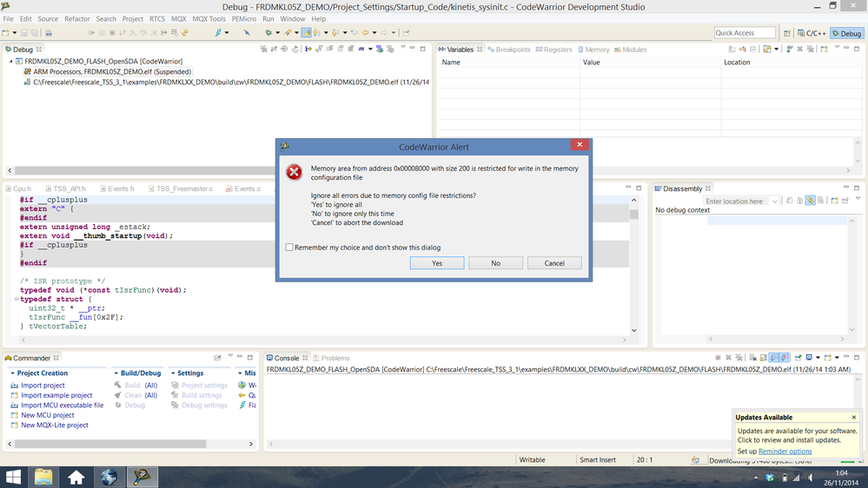
Task: Open the Disassembly location dropdown
Action: [x=775, y=201]
